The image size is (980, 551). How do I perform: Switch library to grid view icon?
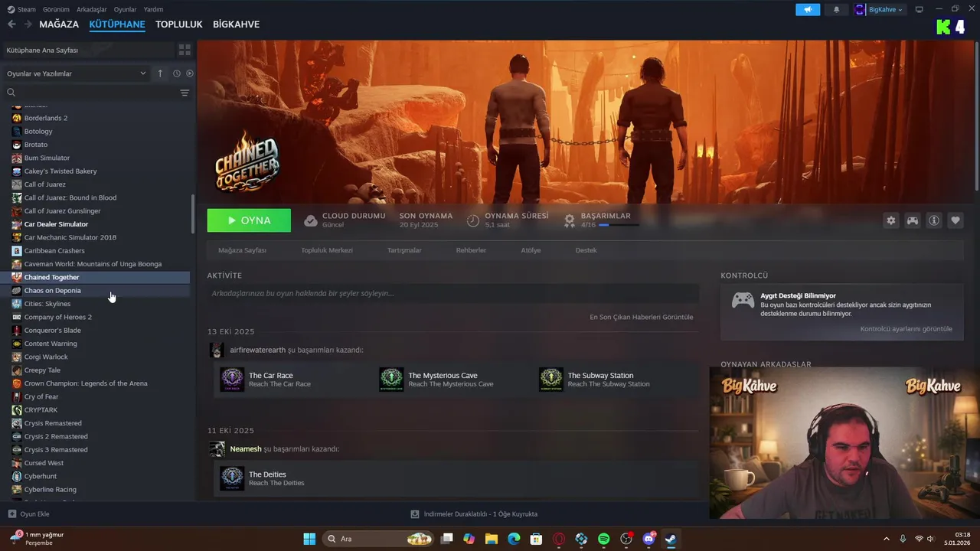coord(185,50)
